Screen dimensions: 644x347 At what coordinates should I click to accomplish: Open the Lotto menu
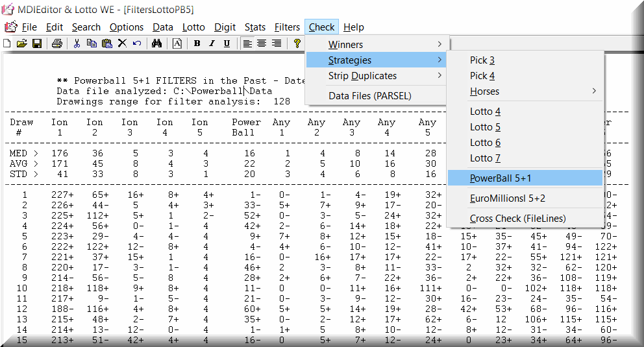click(x=193, y=27)
